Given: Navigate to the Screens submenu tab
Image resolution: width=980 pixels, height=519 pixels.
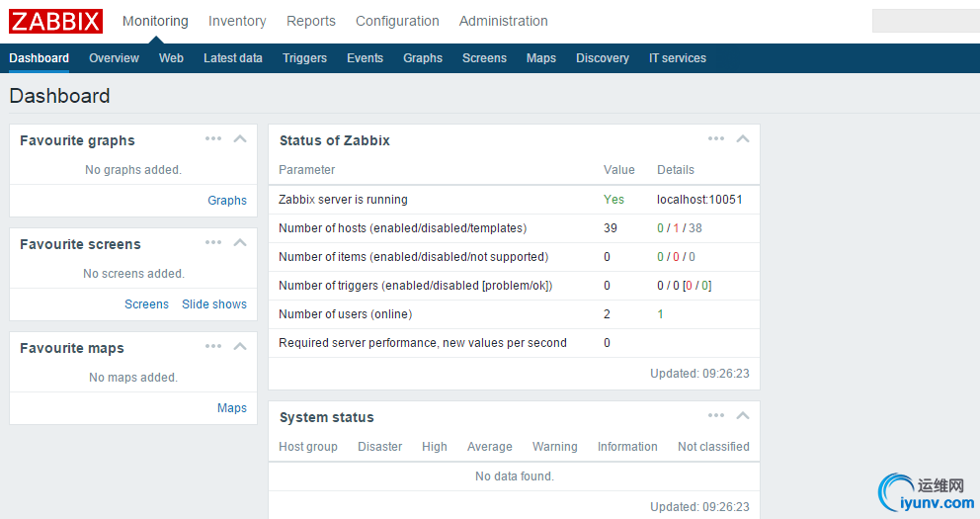Looking at the screenshot, I should [484, 58].
